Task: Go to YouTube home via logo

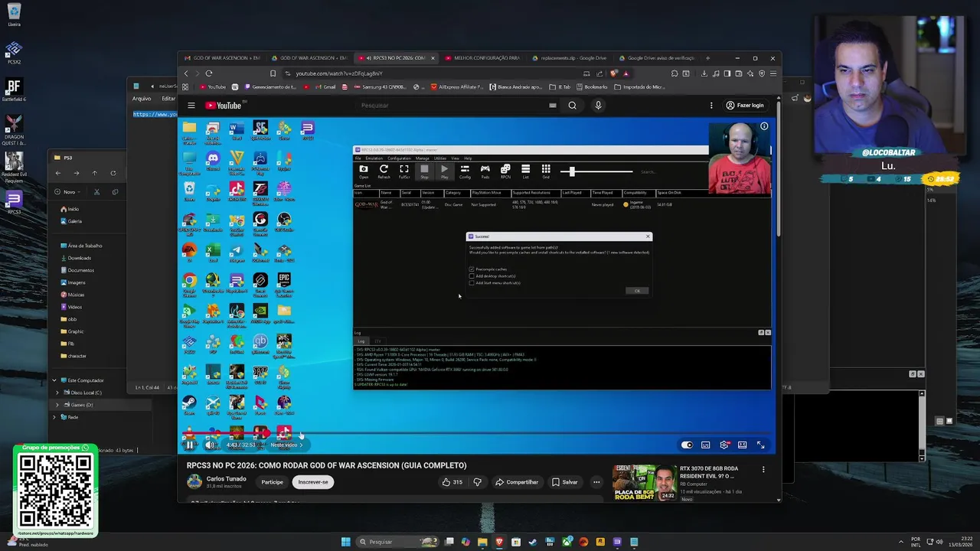Action: 224,106
